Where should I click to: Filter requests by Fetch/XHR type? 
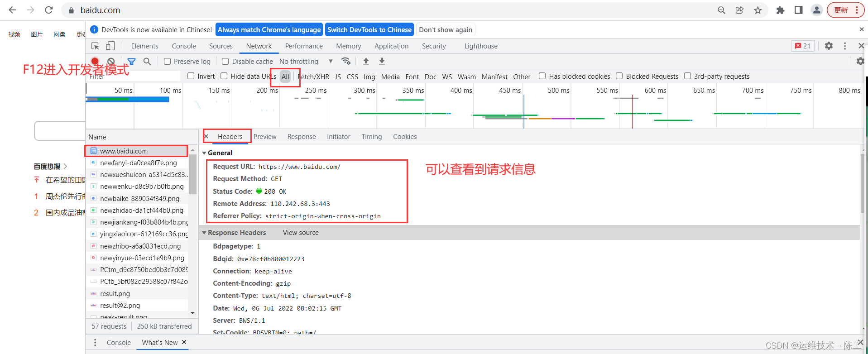pos(314,77)
